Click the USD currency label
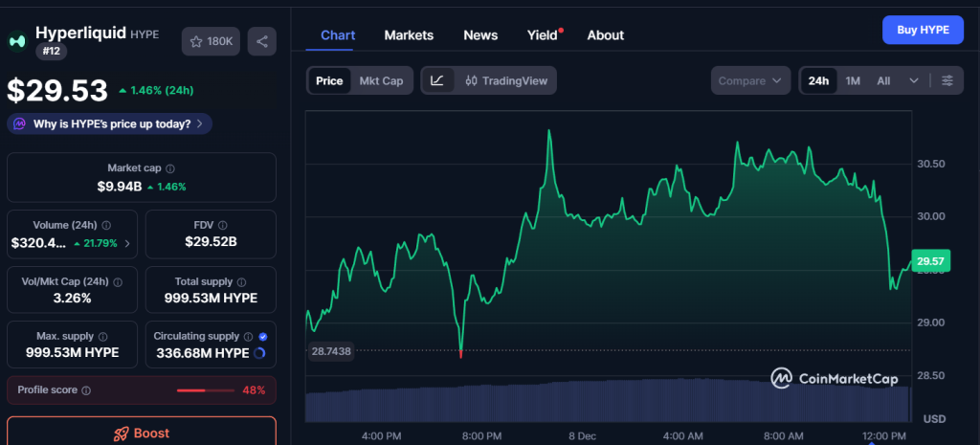980x445 pixels. tap(934, 419)
